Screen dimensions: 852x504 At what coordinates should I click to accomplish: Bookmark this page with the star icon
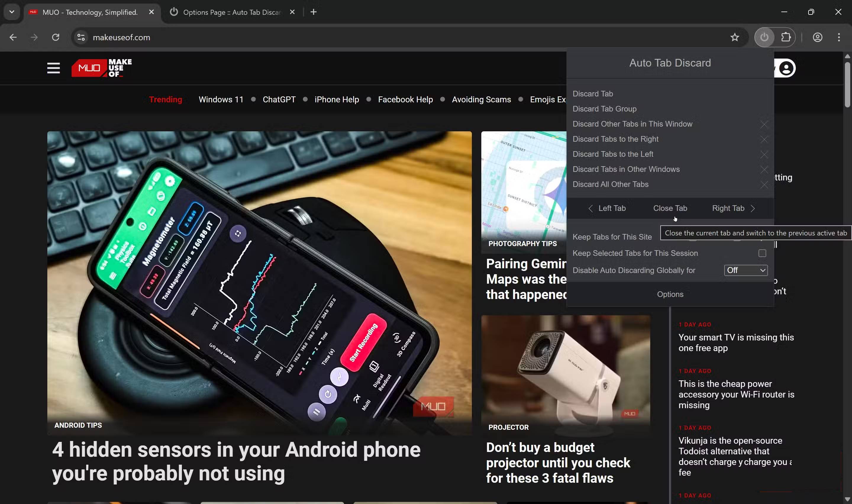[x=735, y=37]
